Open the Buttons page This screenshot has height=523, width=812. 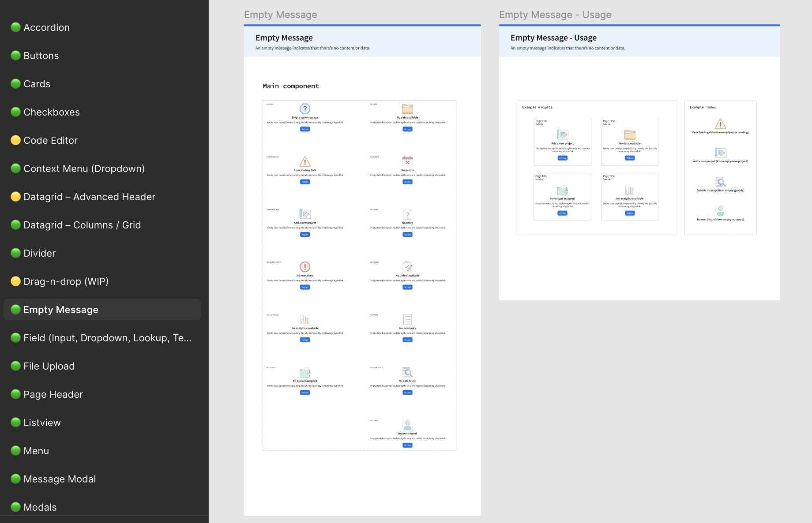[x=102, y=56]
